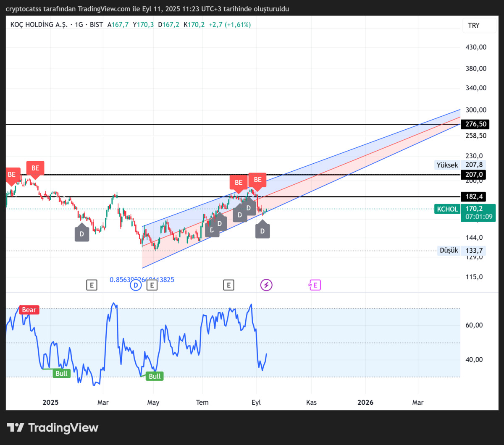Click the earnings E icon below February candles
504x445 pixels.
click(92, 285)
